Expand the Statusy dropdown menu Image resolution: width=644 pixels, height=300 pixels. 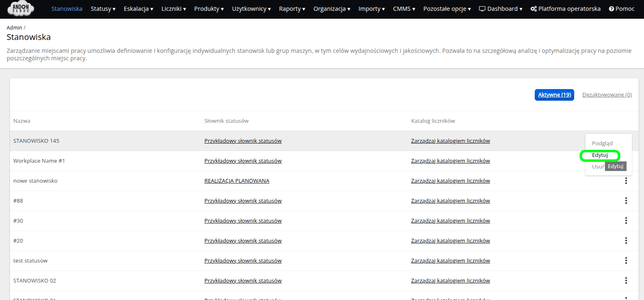click(x=103, y=8)
